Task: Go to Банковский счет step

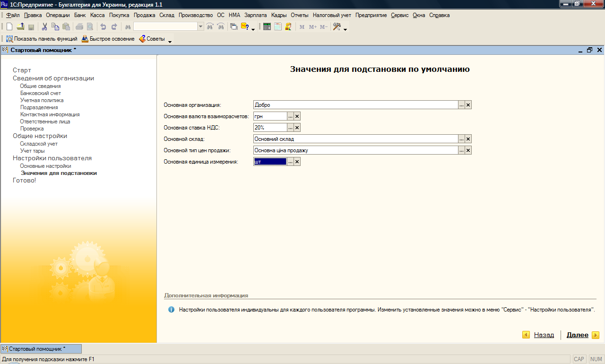Action: 41,93
